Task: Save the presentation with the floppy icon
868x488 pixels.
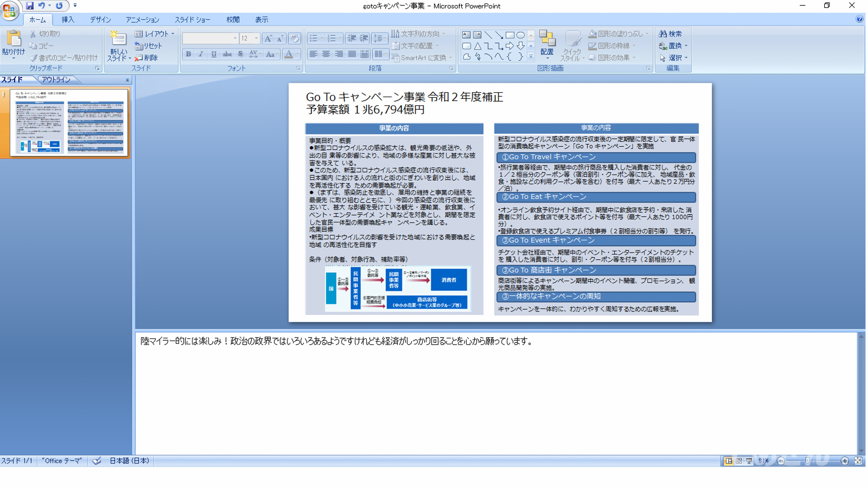Action: pyautogui.click(x=30, y=6)
